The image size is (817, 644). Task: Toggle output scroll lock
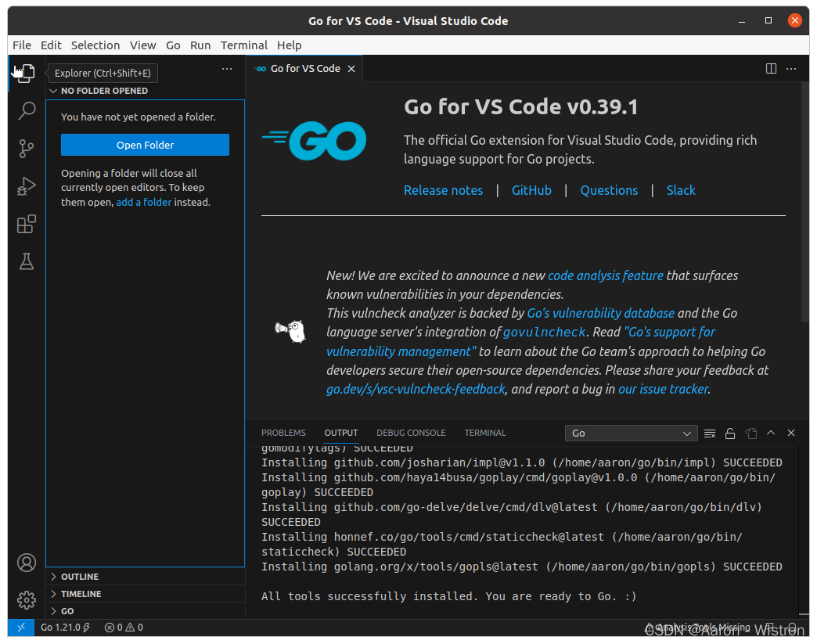(730, 434)
